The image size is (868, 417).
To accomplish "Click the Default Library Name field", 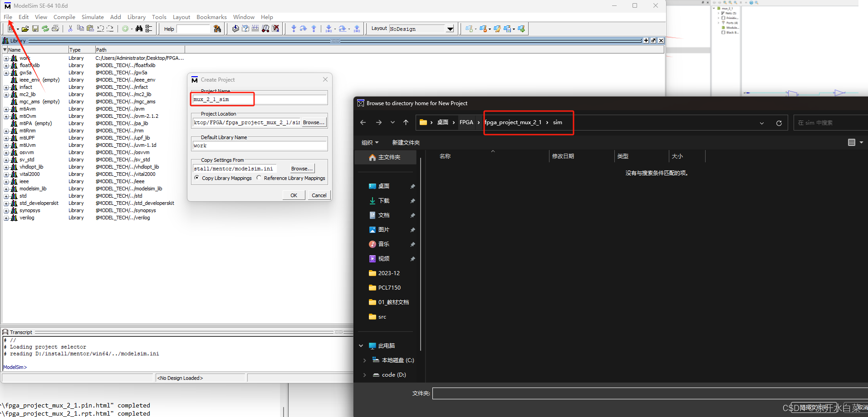I will point(260,145).
